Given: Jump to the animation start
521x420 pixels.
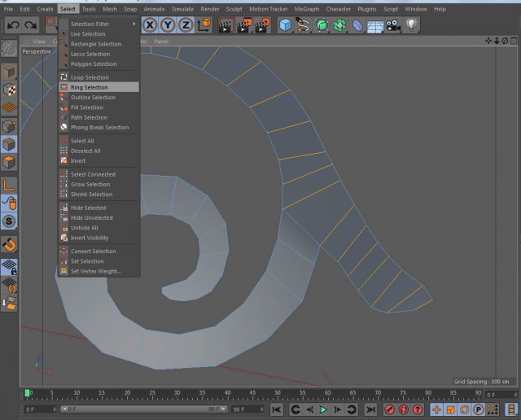Looking at the screenshot, I should (x=277, y=409).
